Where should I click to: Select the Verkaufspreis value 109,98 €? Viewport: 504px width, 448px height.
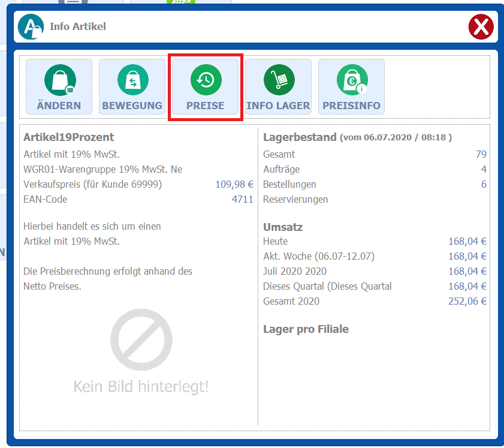(234, 184)
